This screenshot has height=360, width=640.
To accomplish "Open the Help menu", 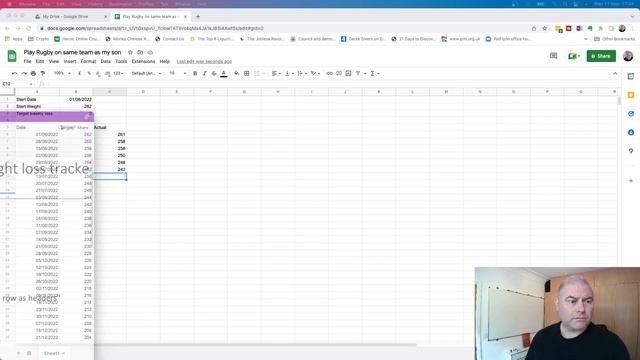I will [x=164, y=62].
